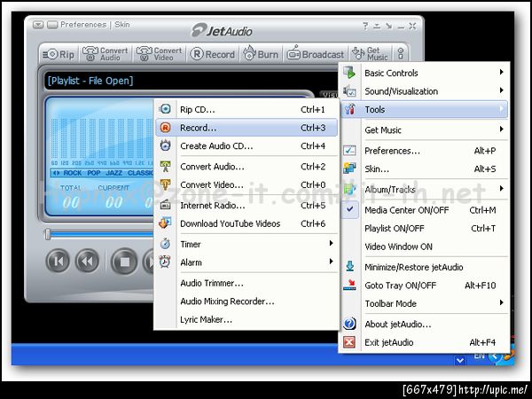Click the Convert Video menu icon
532x399 pixels.
pyautogui.click(x=165, y=184)
